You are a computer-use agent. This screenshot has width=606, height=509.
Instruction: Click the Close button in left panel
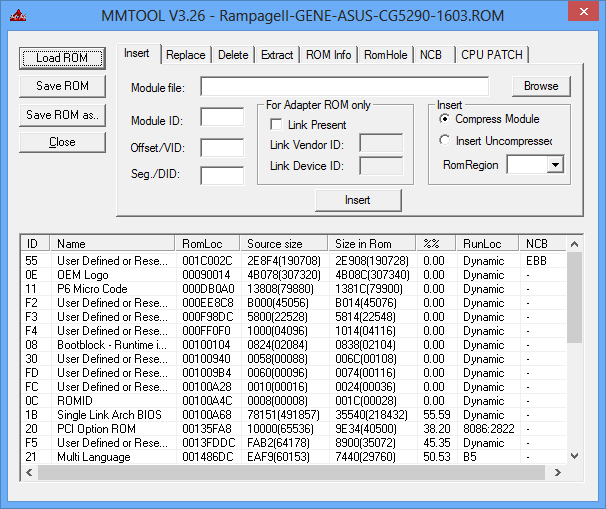pyautogui.click(x=62, y=142)
